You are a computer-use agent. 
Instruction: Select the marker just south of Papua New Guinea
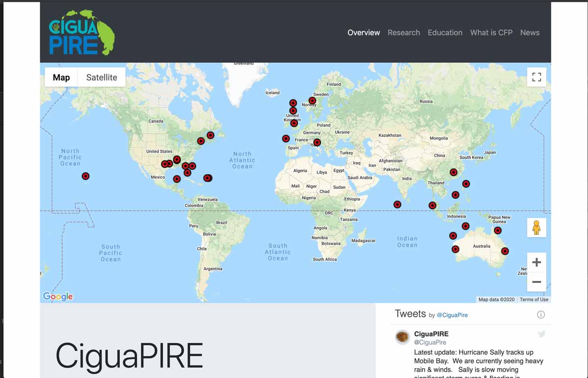click(x=497, y=230)
